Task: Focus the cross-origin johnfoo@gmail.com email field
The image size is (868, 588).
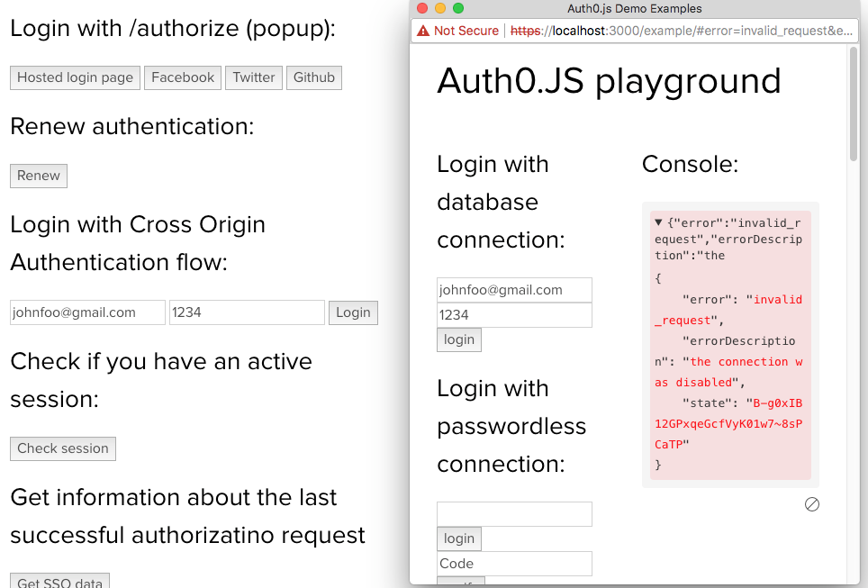Action: coord(87,312)
